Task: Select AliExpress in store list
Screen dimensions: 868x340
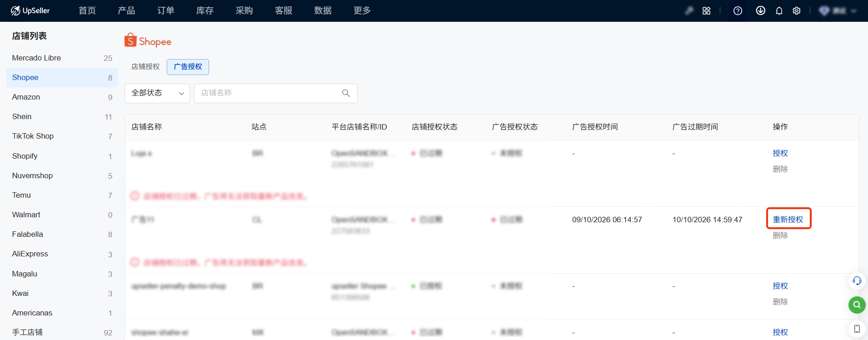Action: (62, 254)
